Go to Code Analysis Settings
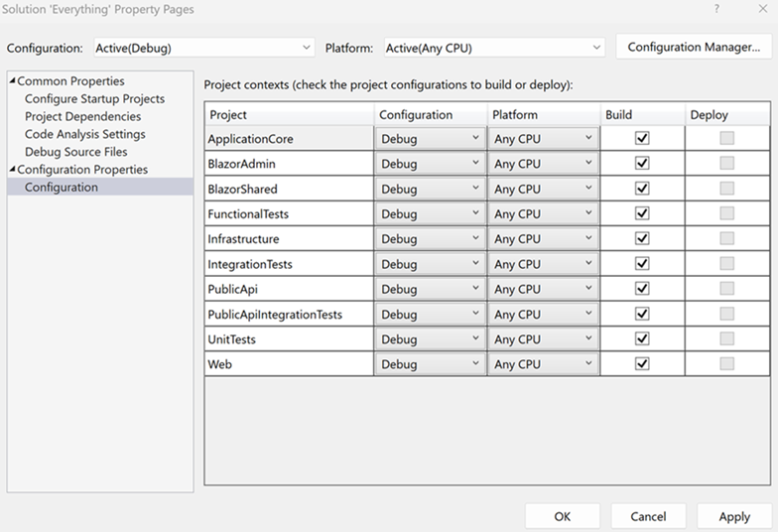This screenshot has width=778, height=532. tap(84, 134)
